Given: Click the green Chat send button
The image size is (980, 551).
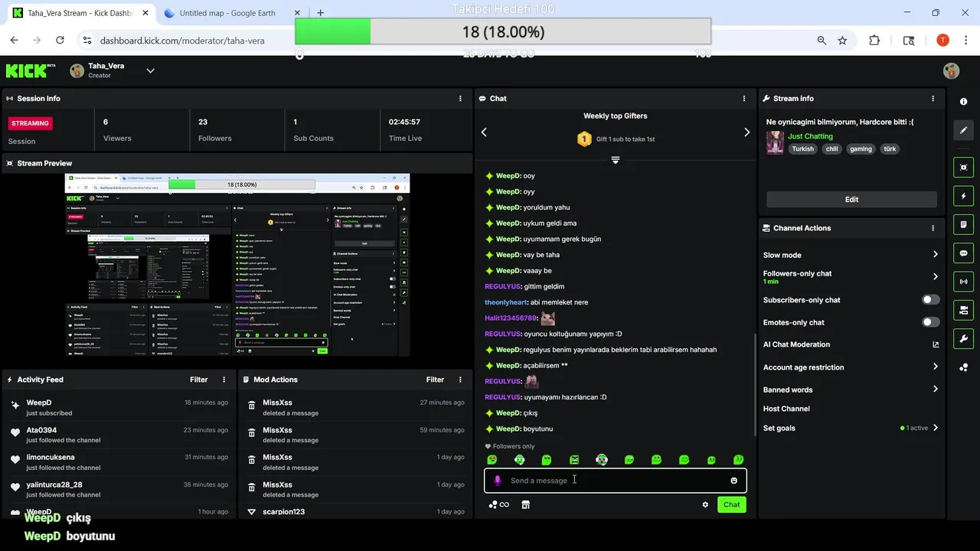Looking at the screenshot, I should (732, 504).
